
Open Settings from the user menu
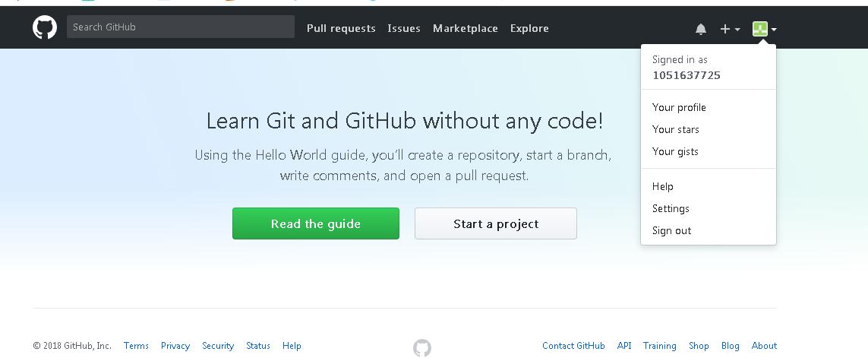(671, 208)
